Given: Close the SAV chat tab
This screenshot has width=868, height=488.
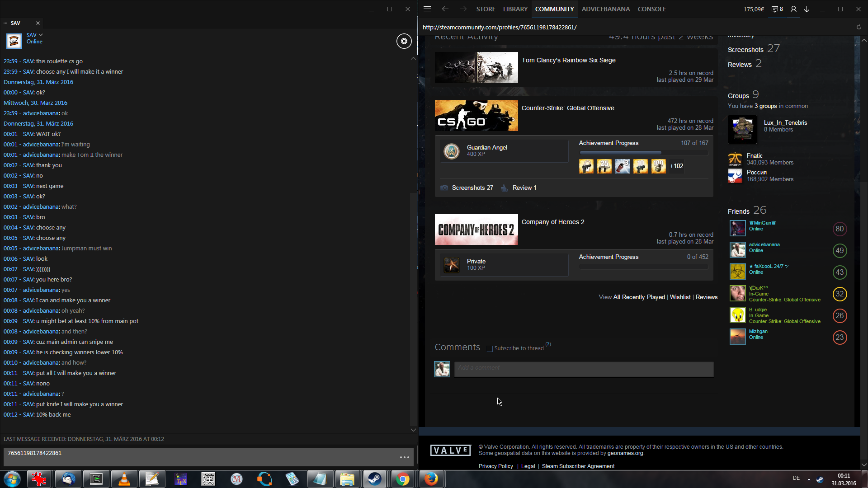Looking at the screenshot, I should coord(38,23).
